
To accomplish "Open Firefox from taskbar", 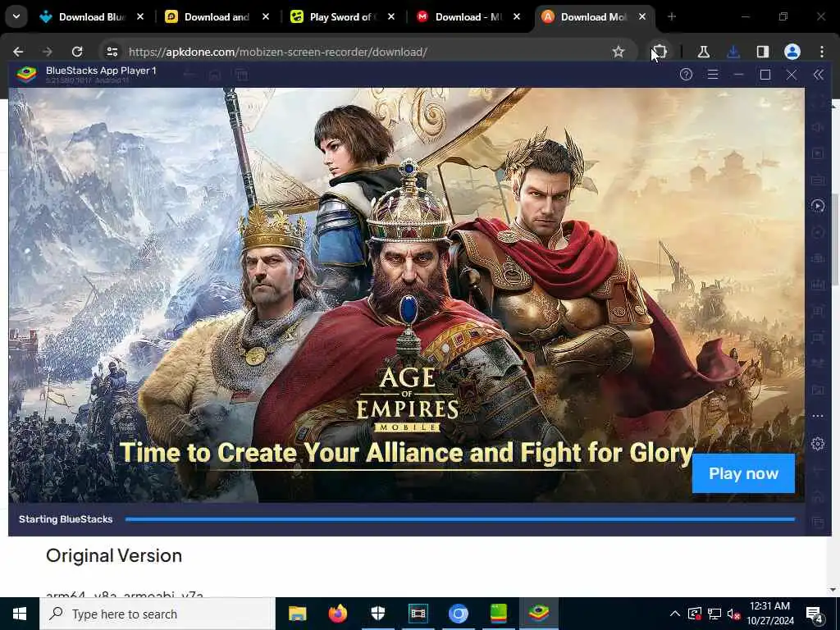I will pyautogui.click(x=337, y=614).
